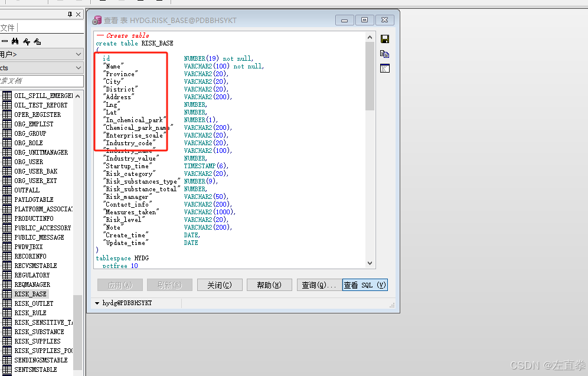Click the key-with-funnel filter icon

(26, 41)
